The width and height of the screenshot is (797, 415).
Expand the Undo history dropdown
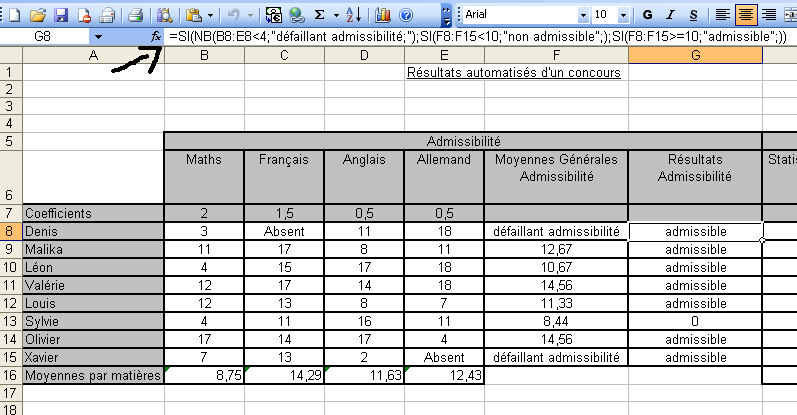coord(250,15)
